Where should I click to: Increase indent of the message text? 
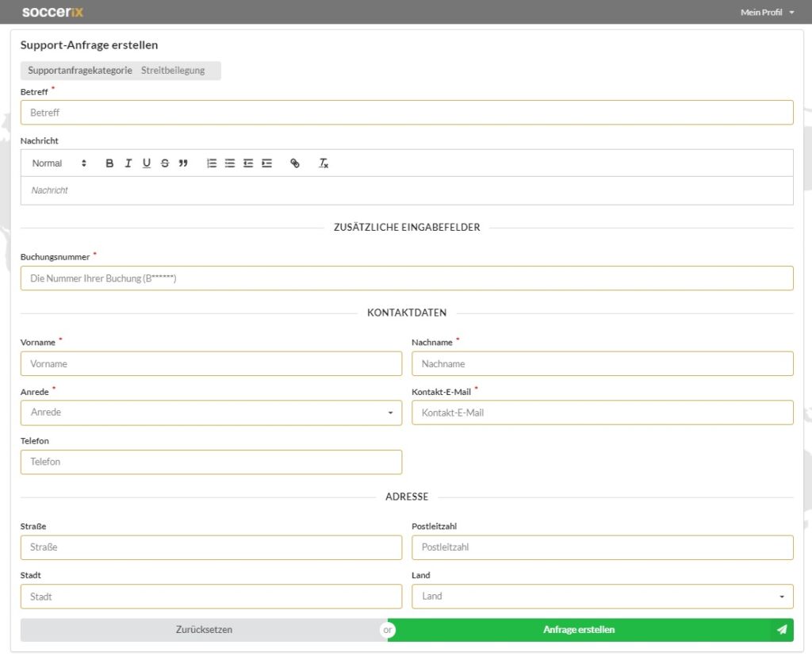point(266,163)
